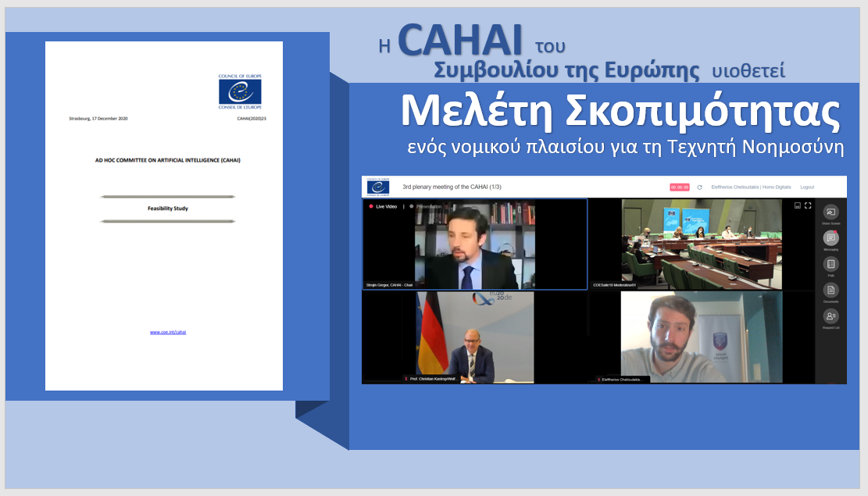Click the minimize-video layout icon beside fullscreen

pos(797,205)
